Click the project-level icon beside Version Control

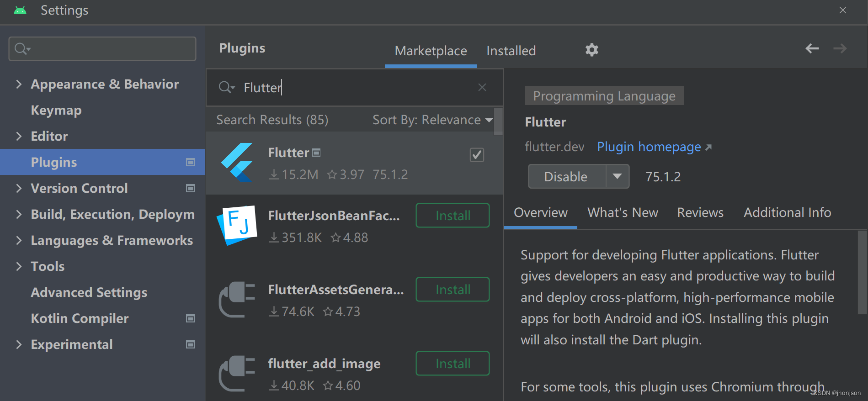click(x=191, y=188)
